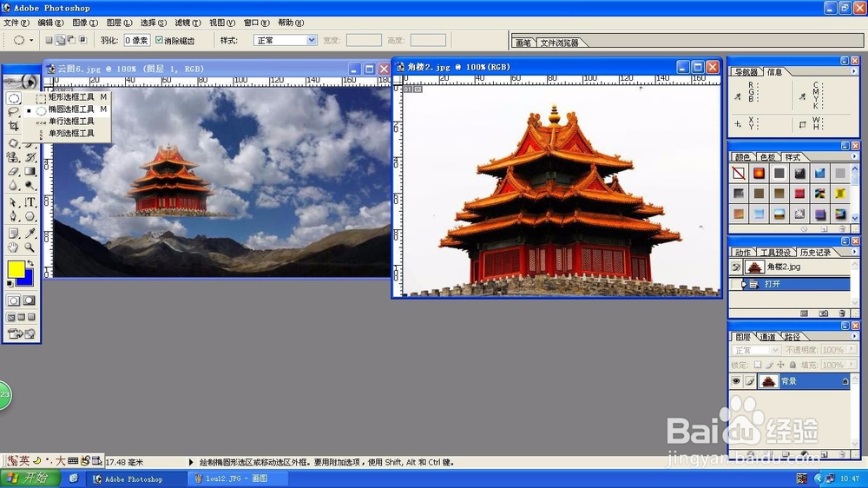Toggle the anti-aliased checkbox
The width and height of the screenshot is (868, 488).
pyautogui.click(x=160, y=40)
